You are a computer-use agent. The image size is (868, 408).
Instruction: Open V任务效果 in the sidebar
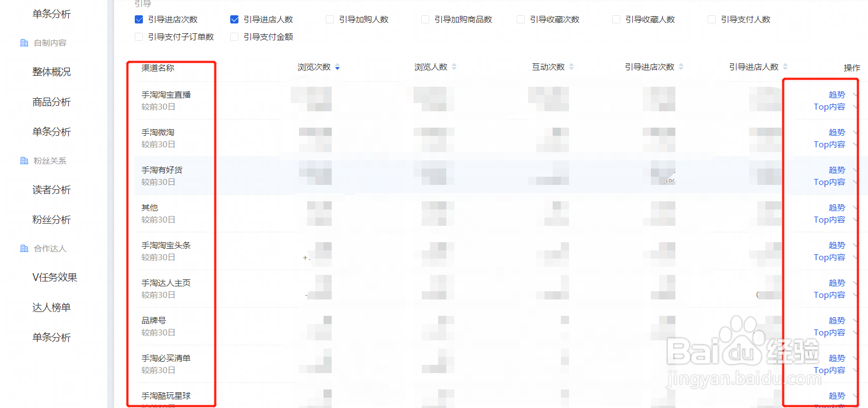pyautogui.click(x=55, y=277)
